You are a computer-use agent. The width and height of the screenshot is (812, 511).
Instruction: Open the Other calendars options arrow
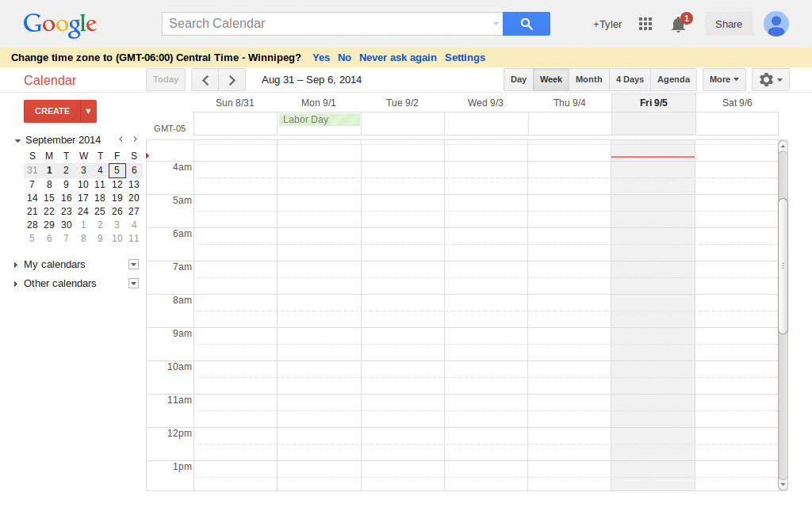click(132, 283)
